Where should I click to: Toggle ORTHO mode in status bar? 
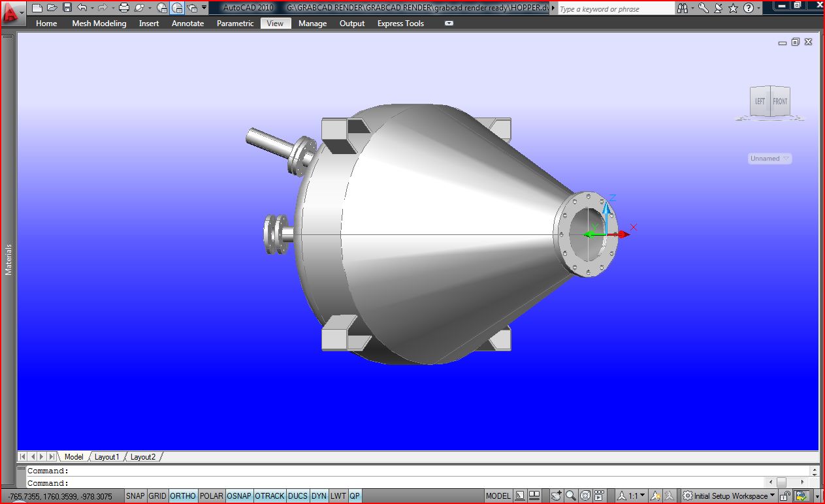[x=183, y=496]
